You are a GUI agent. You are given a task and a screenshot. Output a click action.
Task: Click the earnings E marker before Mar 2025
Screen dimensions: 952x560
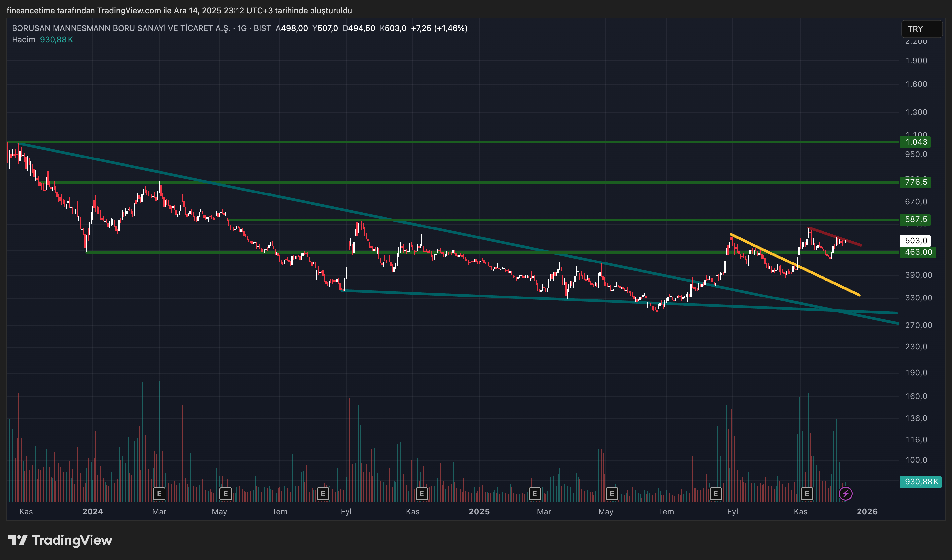[x=534, y=493]
